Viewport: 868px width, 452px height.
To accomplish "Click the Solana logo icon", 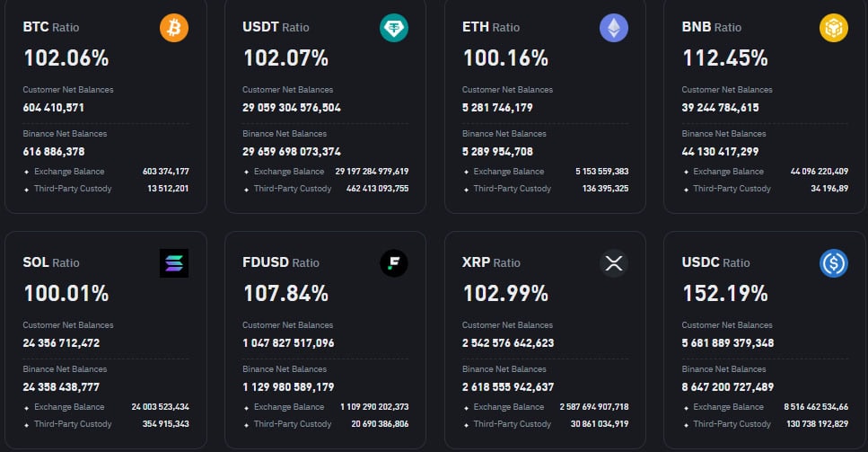I will [x=174, y=263].
